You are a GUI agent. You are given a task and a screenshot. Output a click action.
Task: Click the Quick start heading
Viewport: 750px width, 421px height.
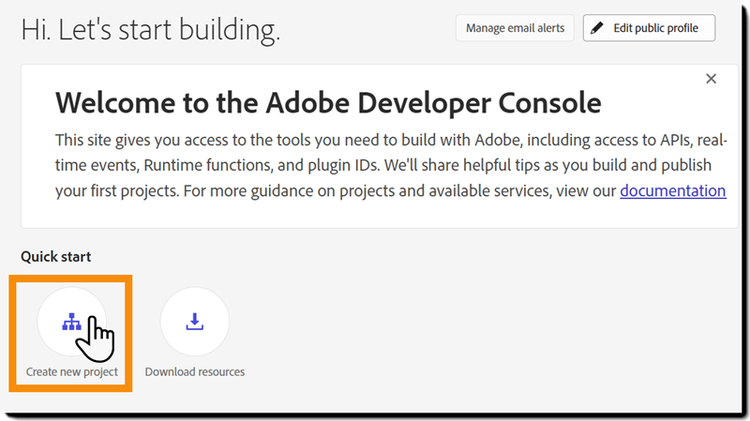click(x=55, y=256)
